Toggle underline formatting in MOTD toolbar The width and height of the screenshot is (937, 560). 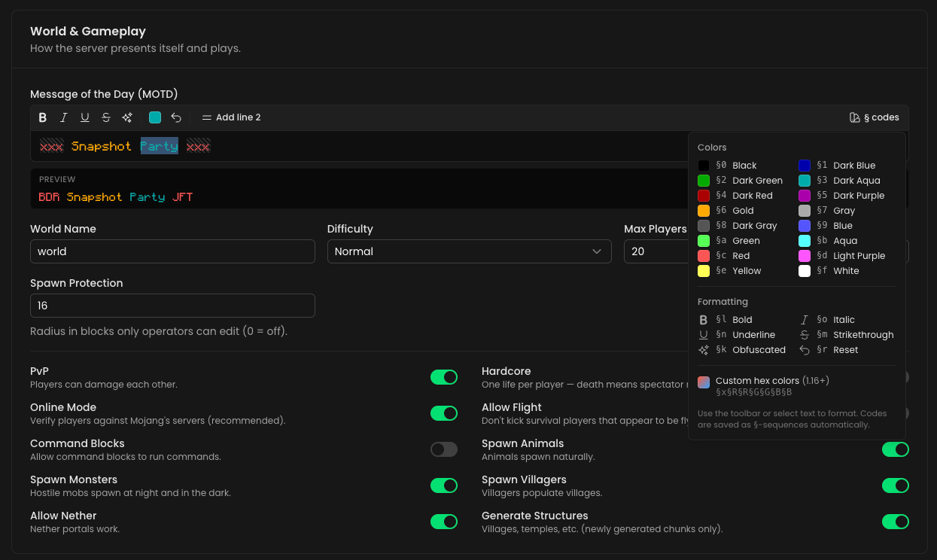coord(85,117)
